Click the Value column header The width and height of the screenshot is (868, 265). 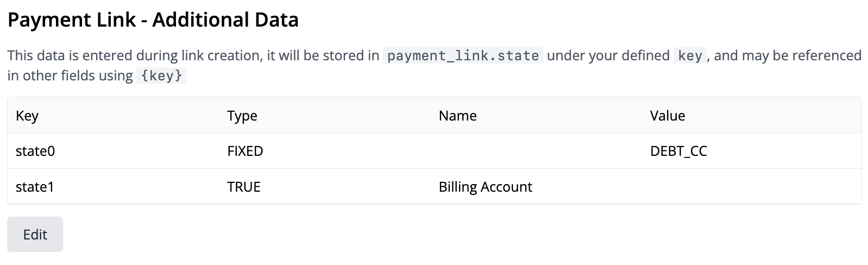coord(667,116)
